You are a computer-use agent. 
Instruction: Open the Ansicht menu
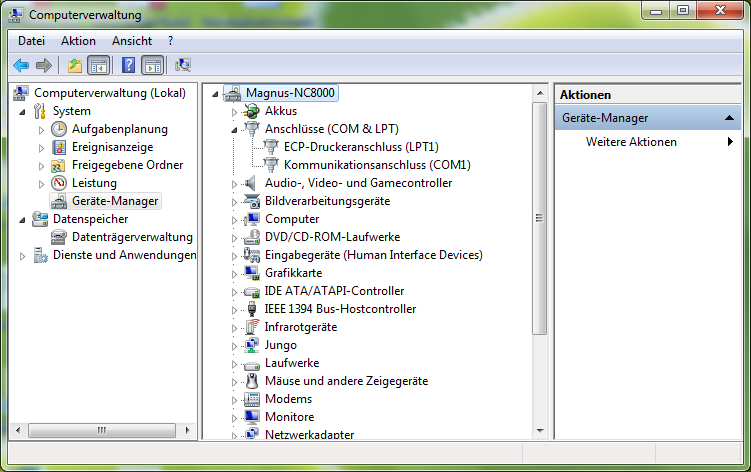(132, 41)
